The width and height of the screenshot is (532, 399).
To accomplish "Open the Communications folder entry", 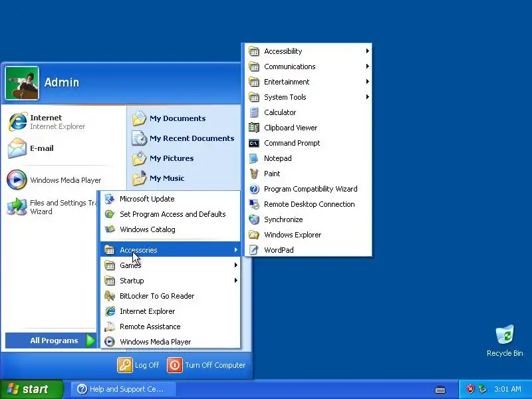I will tap(308, 66).
